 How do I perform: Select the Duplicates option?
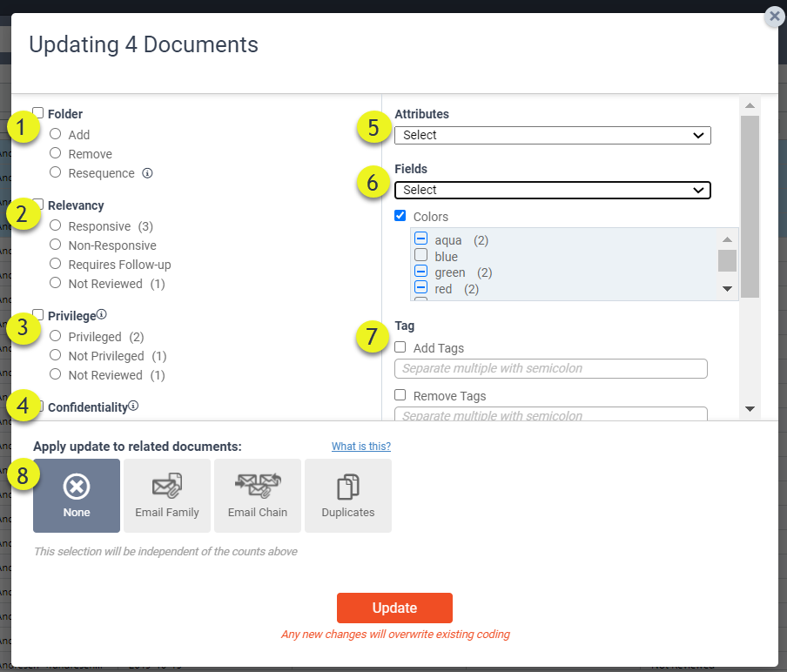point(348,495)
